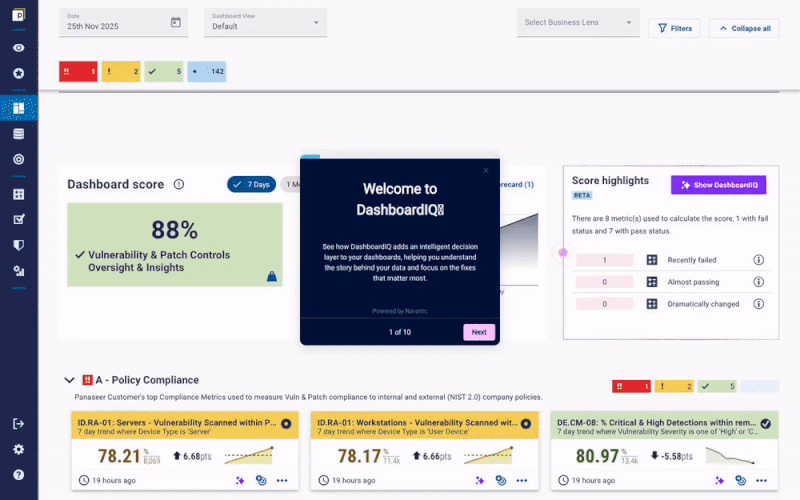Screen dimensions: 800x500
Task: Open the Dashboard View dropdown
Action: tap(265, 22)
